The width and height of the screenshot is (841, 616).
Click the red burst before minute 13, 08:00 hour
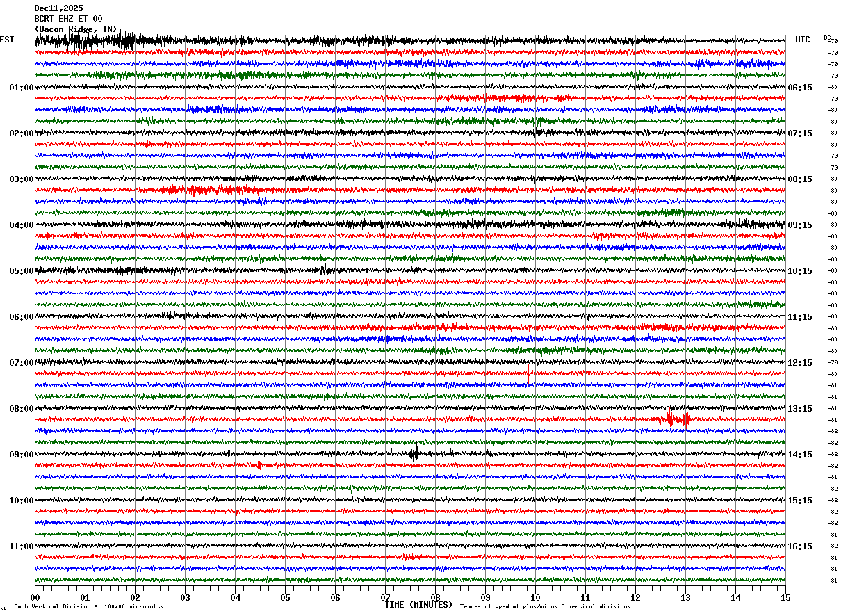[674, 419]
